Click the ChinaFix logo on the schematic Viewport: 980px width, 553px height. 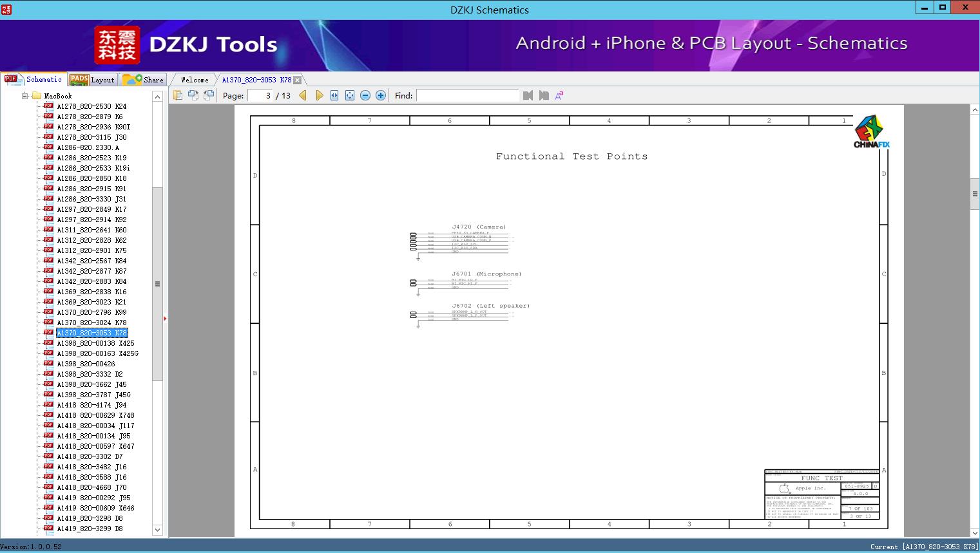(871, 132)
